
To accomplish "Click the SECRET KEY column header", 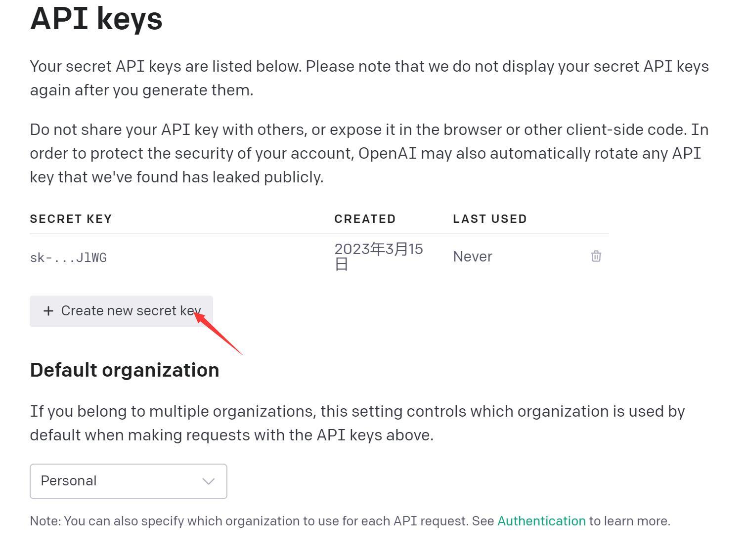I will point(71,219).
